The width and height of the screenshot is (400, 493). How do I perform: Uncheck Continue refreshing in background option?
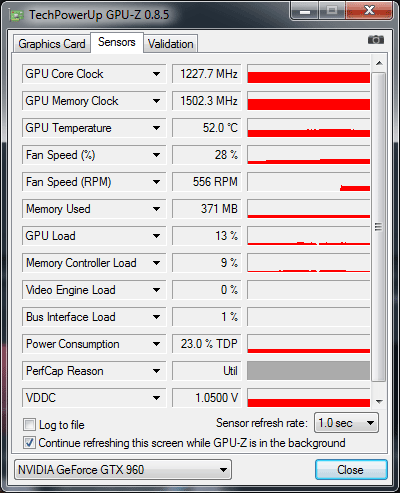pos(29,443)
